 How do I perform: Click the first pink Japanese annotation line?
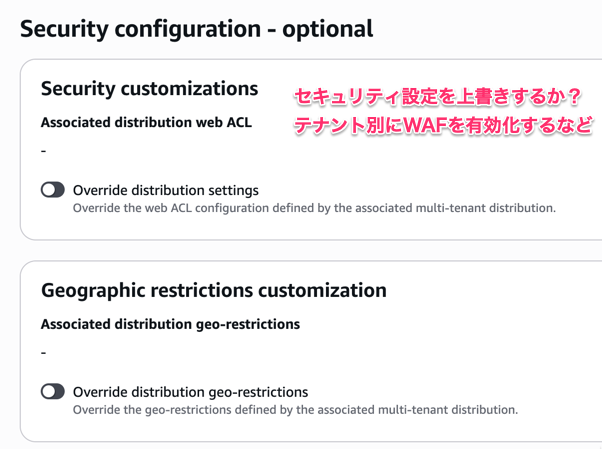click(x=437, y=97)
